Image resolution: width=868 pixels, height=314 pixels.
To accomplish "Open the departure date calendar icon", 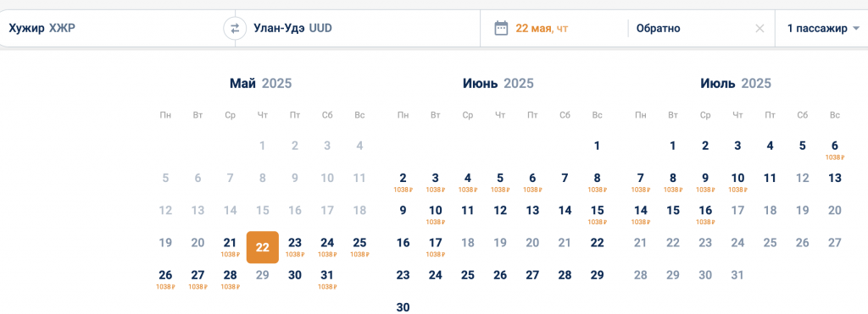I will tap(501, 28).
